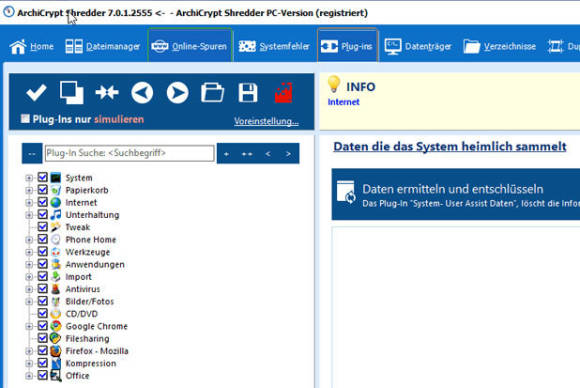Select the Werkzeuge tree row label
The width and height of the screenshot is (580, 388).
coord(88,252)
